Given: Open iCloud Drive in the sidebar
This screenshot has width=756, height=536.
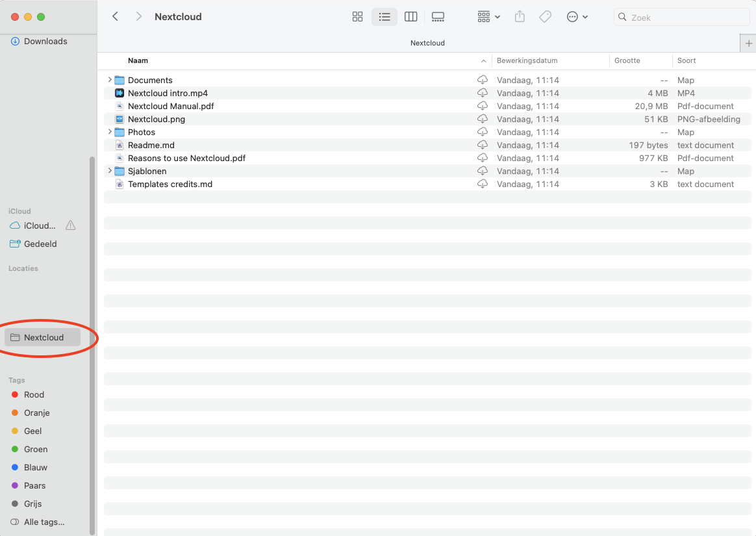Looking at the screenshot, I should coord(34,226).
